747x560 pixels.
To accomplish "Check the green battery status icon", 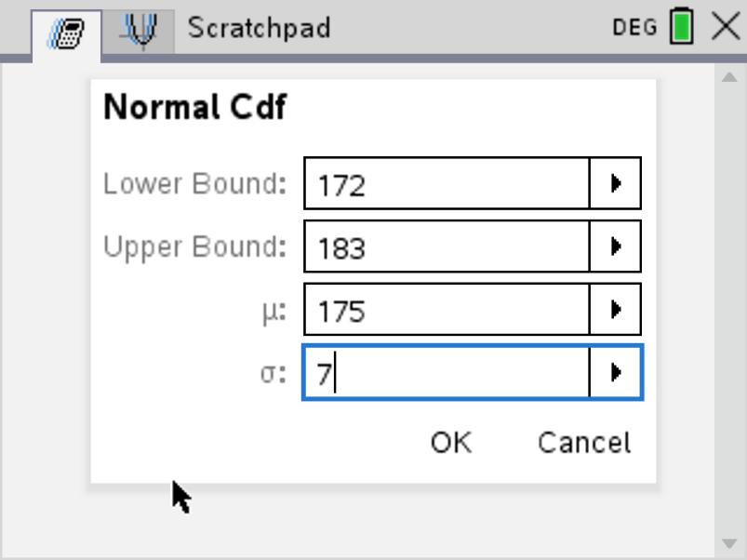I will pyautogui.click(x=681, y=27).
